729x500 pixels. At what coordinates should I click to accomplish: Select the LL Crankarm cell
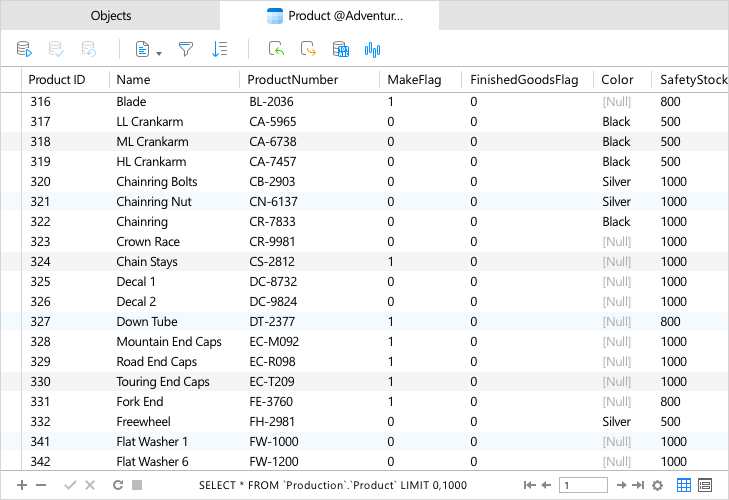coord(150,121)
